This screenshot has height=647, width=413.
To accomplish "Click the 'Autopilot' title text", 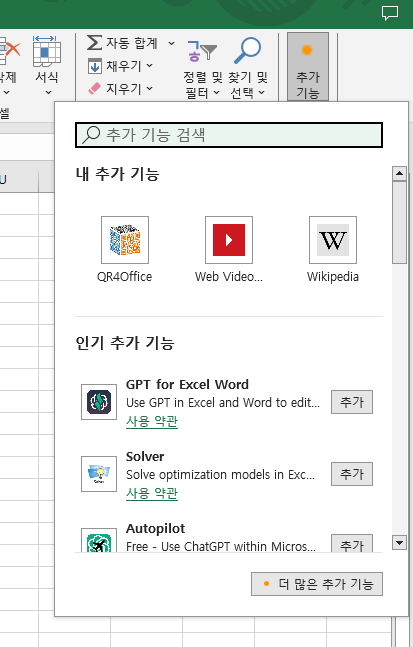I will click(156, 529).
